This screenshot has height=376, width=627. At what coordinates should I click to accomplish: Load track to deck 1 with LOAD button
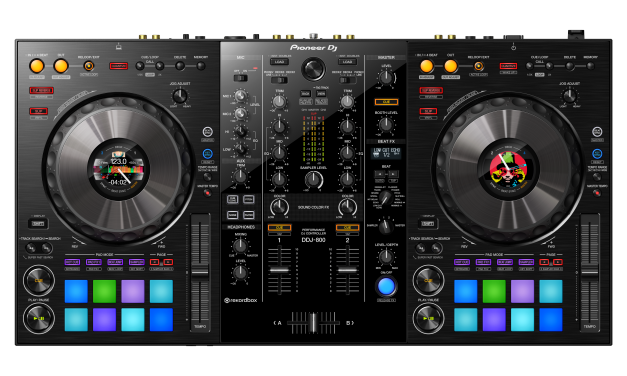coord(279,62)
